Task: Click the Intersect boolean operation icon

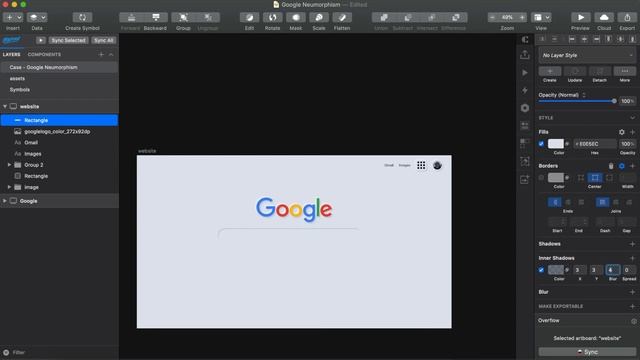Action: (432, 17)
